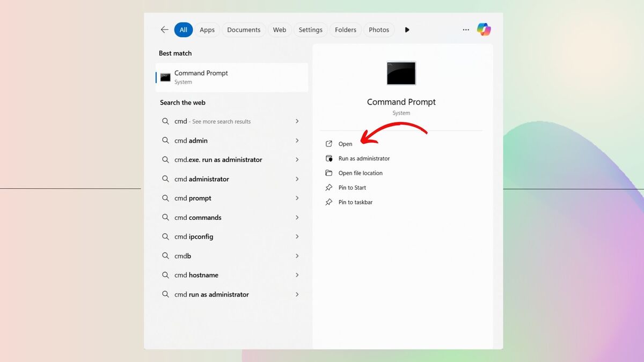Go back using the left arrow icon
This screenshot has width=644, height=362.
165,30
